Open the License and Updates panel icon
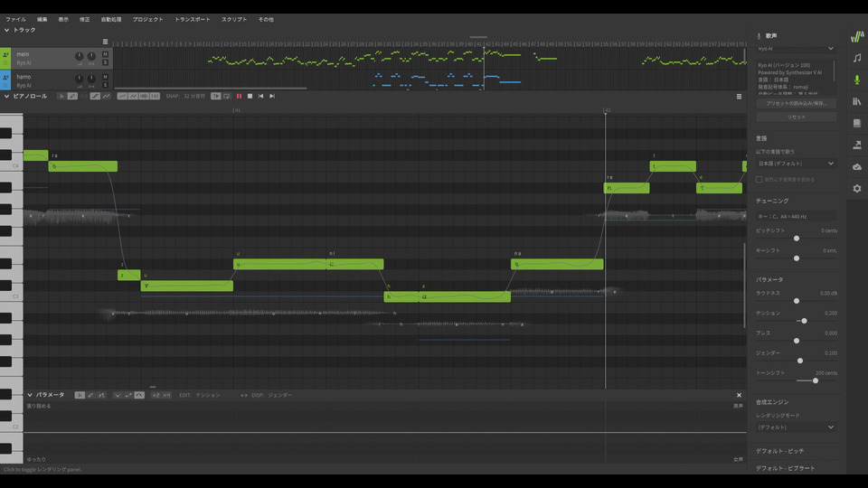Viewport: 868px width, 488px height. click(x=857, y=123)
